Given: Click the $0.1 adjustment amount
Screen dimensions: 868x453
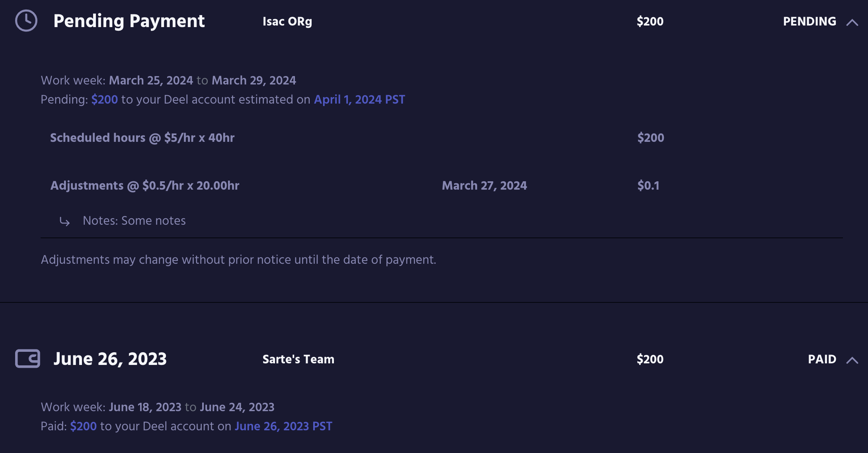Looking at the screenshot, I should click(x=648, y=186).
